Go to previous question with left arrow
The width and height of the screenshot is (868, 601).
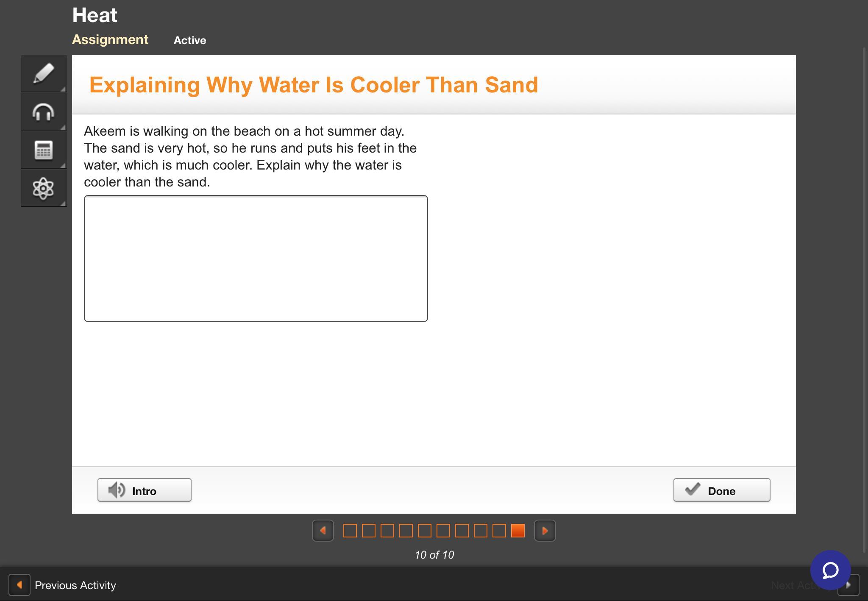pyautogui.click(x=323, y=531)
